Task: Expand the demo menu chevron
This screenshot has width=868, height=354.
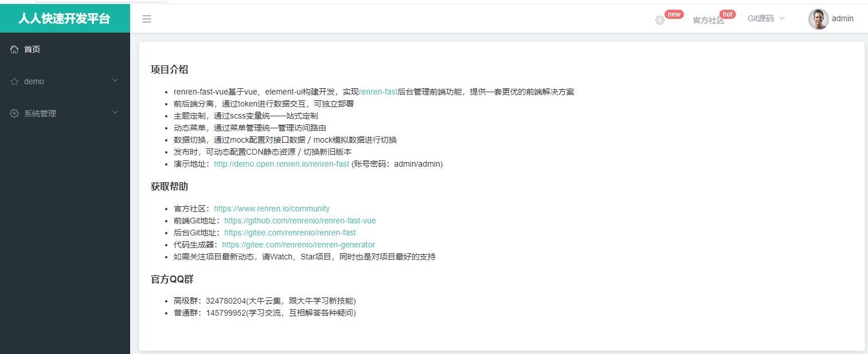Action: click(115, 81)
